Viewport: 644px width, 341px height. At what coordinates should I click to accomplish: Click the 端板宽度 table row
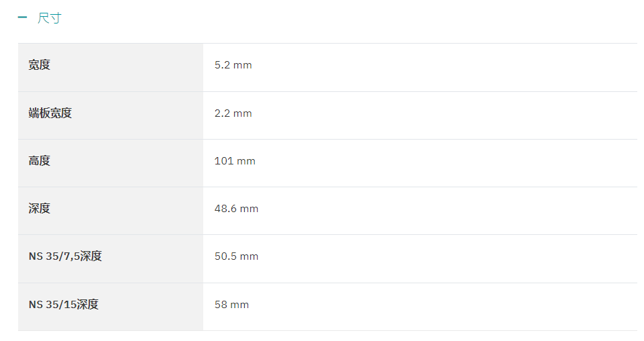[328, 115]
